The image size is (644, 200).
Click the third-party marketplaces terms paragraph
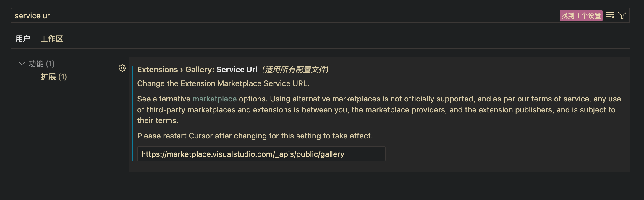click(376, 110)
